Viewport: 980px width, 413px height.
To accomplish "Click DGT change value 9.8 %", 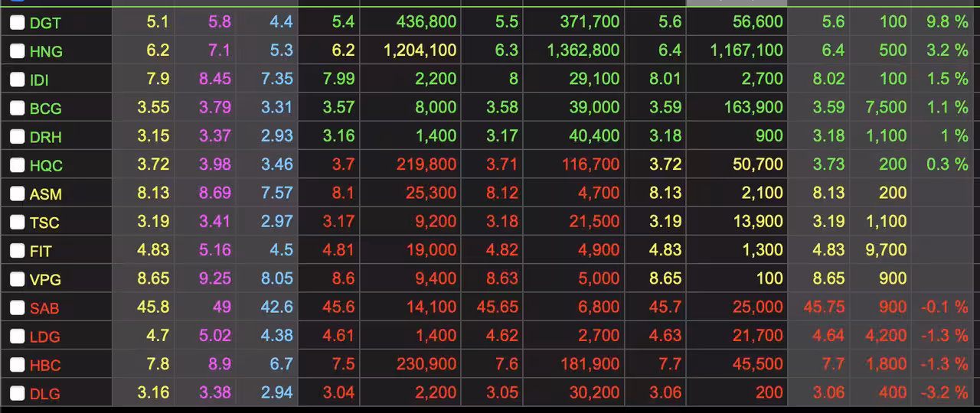I will click(x=947, y=22).
